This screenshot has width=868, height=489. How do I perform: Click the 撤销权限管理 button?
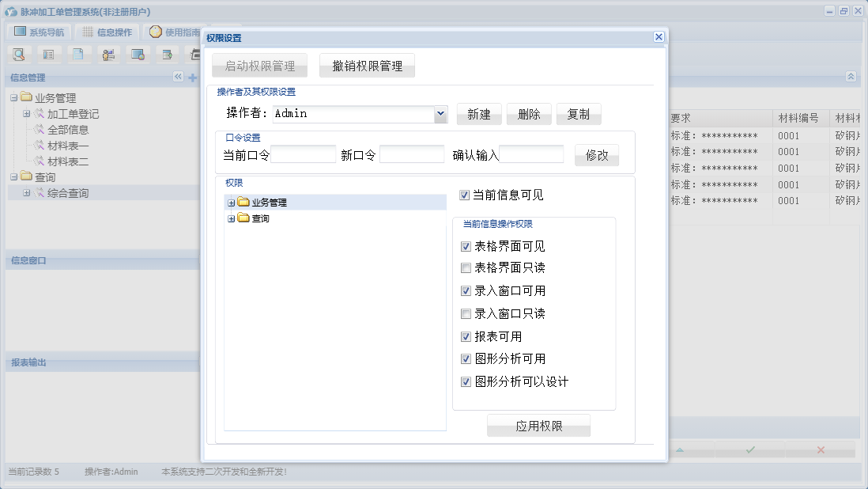pyautogui.click(x=367, y=66)
